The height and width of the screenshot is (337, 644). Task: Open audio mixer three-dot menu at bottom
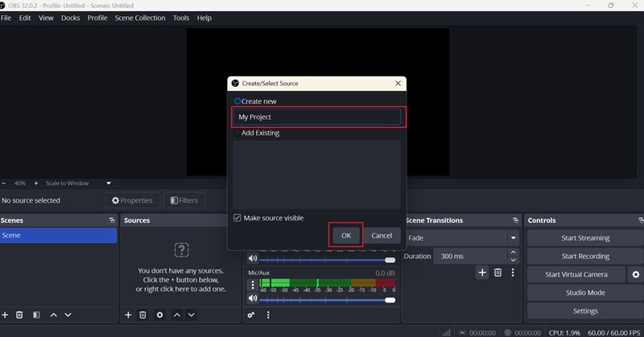coord(268,314)
